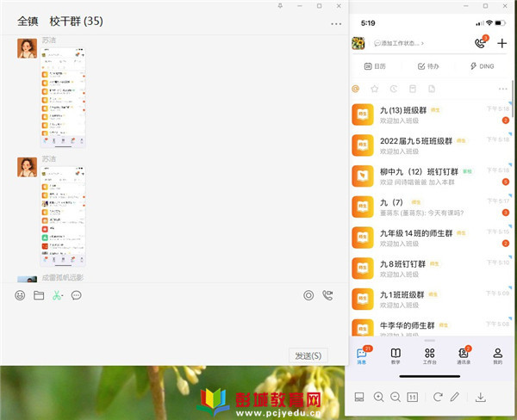Switch to the 通讯录 contacts tab
The height and width of the screenshot is (420, 517).
[464, 355]
